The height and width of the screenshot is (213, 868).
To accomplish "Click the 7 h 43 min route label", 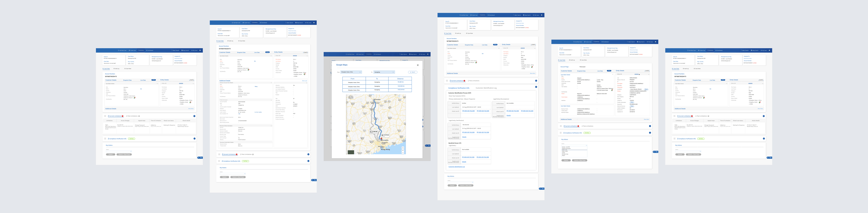I will [385, 135].
